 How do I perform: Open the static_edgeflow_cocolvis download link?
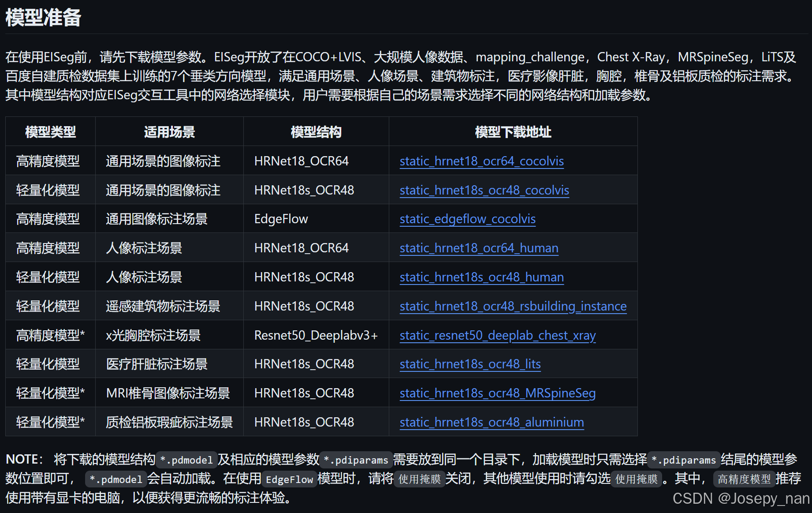point(467,219)
